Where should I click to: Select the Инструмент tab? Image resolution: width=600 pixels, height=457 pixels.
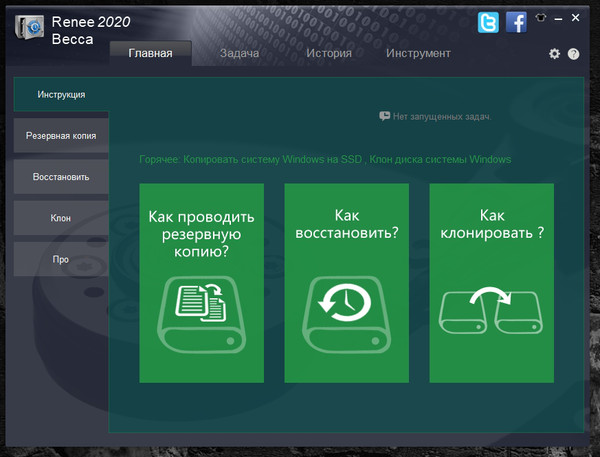pos(418,54)
